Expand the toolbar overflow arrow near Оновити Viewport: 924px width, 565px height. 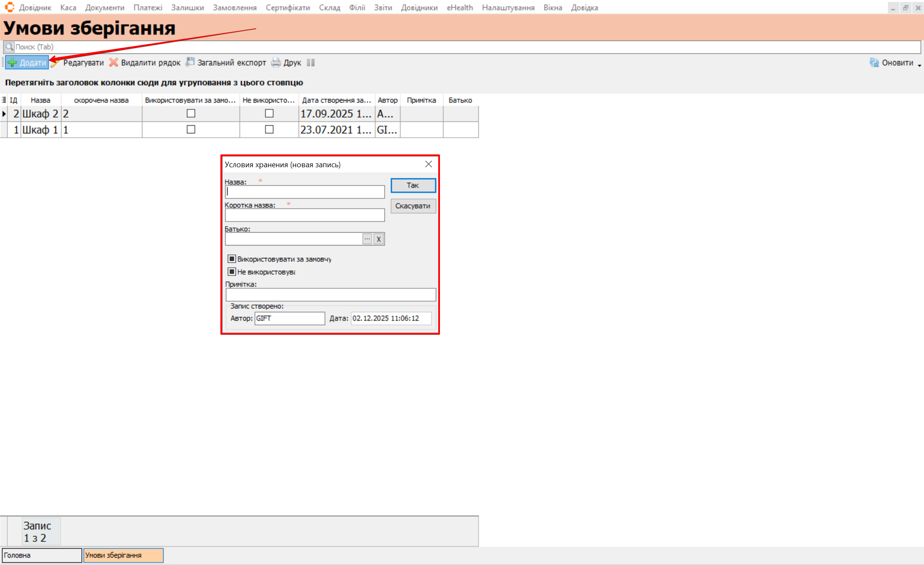tap(919, 65)
